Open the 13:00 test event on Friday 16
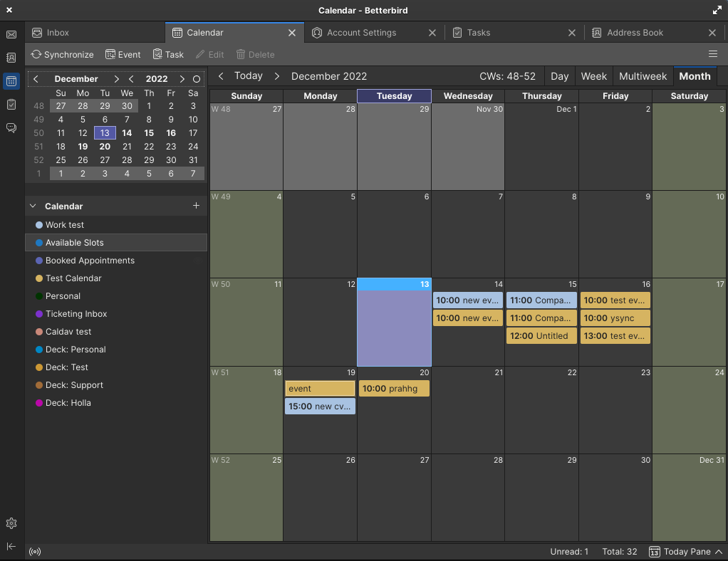This screenshot has height=561, width=728. (615, 335)
